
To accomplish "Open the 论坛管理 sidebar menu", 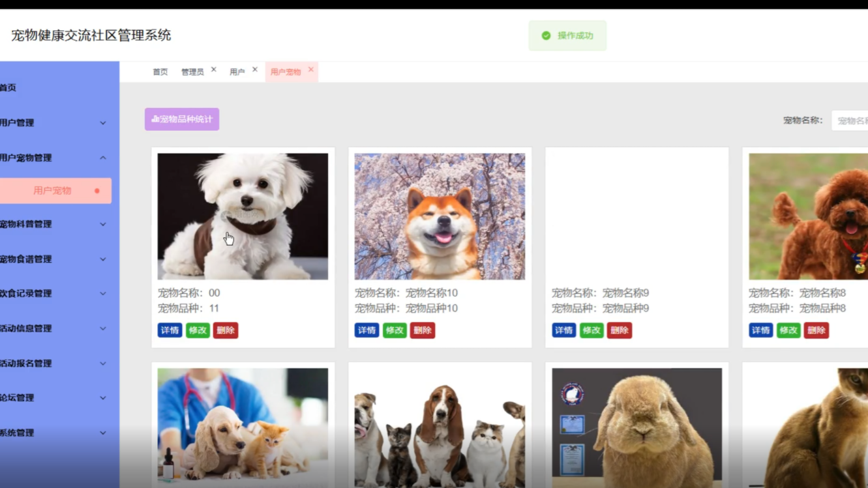I will point(52,397).
